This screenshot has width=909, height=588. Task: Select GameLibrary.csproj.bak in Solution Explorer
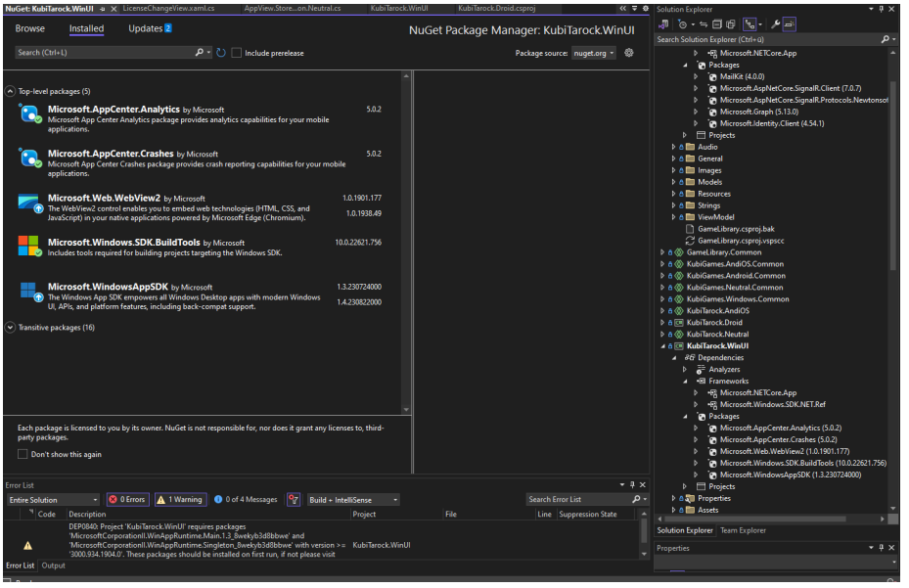(x=736, y=229)
